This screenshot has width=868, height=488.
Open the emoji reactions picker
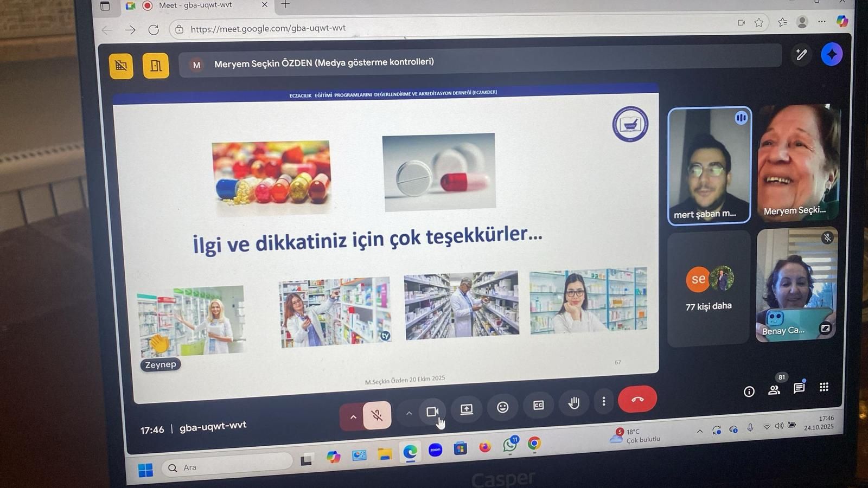click(502, 407)
